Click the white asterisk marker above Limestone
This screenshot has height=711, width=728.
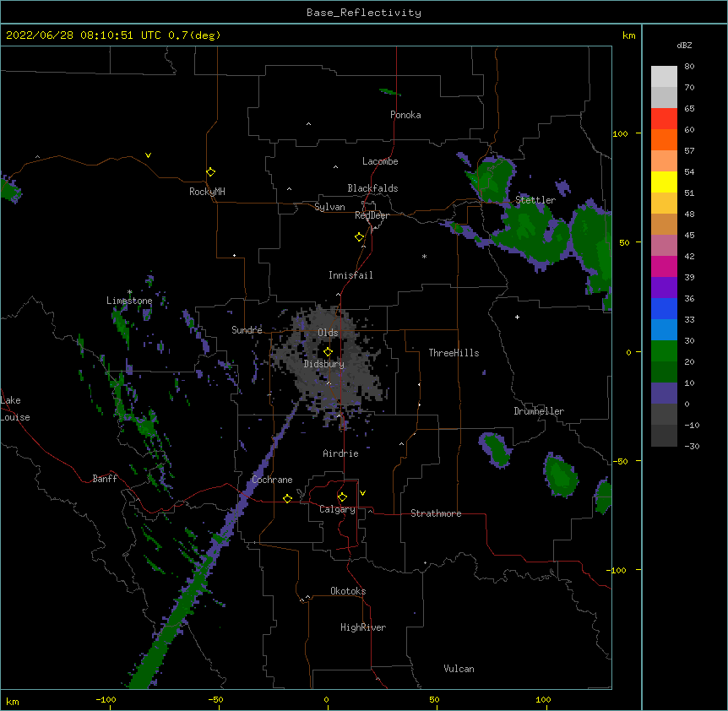click(x=130, y=292)
